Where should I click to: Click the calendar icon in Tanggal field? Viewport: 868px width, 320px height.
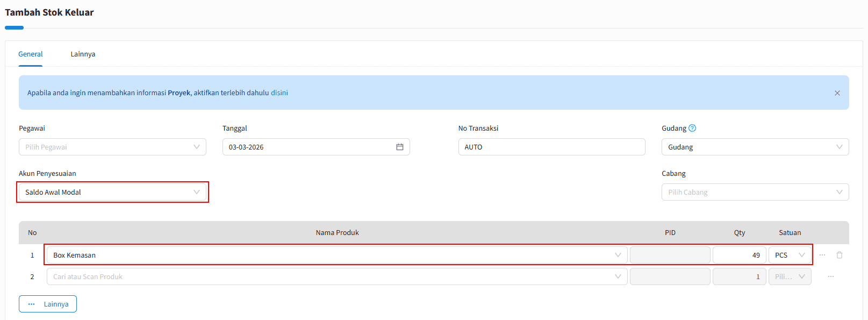point(399,147)
